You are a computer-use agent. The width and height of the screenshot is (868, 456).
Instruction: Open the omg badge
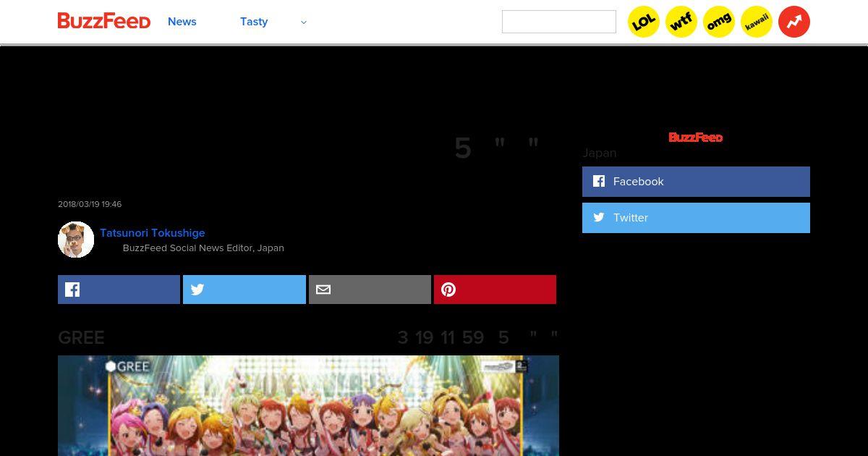point(719,22)
